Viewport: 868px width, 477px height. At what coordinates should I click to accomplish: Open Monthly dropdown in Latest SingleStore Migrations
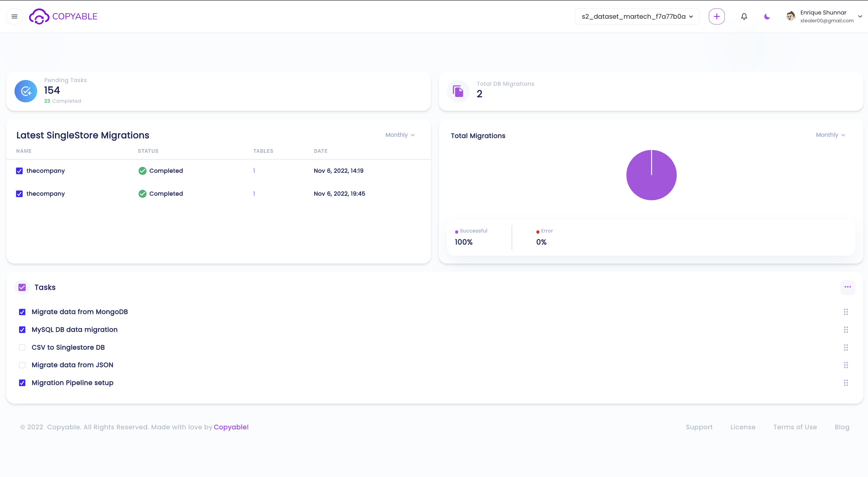400,135
